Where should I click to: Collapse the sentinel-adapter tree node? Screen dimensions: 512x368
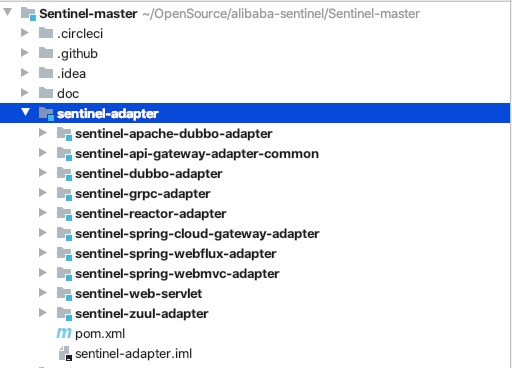25,112
